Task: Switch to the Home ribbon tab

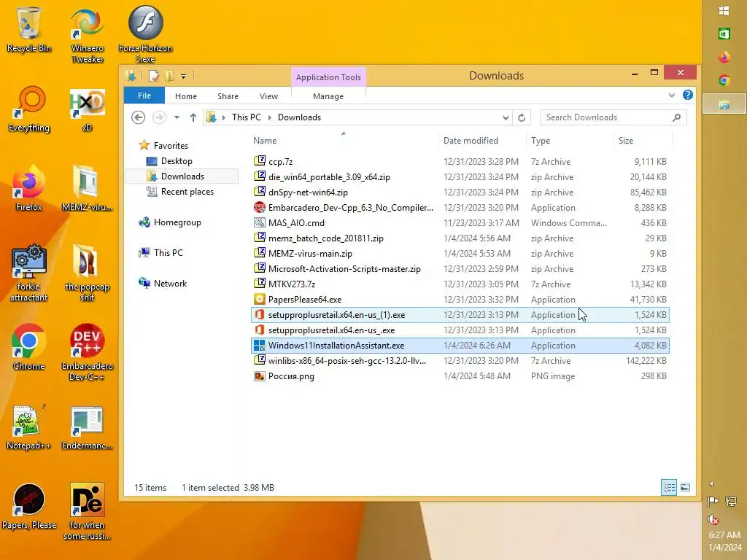Action: click(x=186, y=96)
